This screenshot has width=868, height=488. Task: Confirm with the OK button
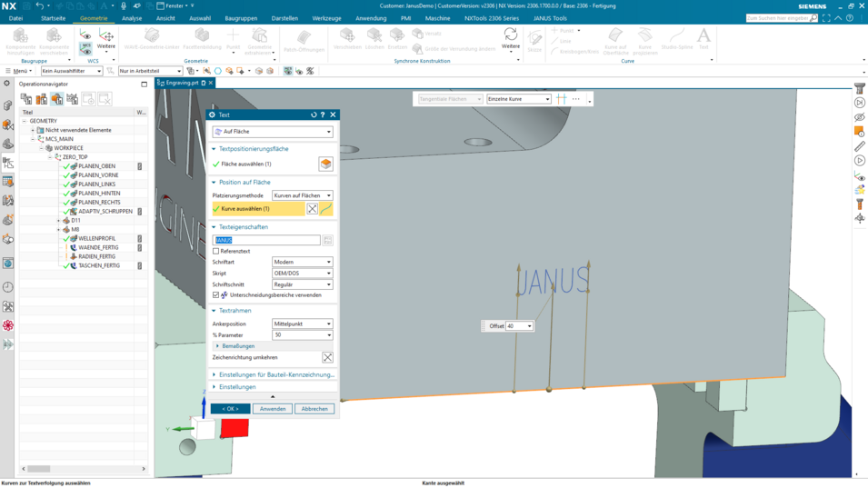pyautogui.click(x=230, y=409)
